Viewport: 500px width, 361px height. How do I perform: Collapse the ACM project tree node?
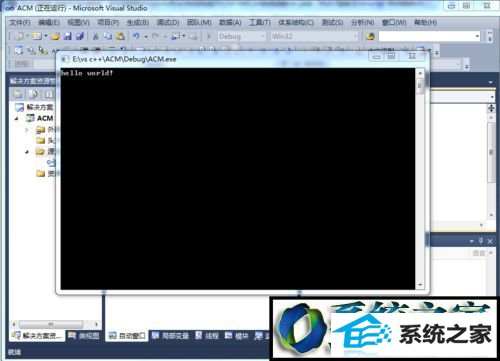(x=17, y=118)
